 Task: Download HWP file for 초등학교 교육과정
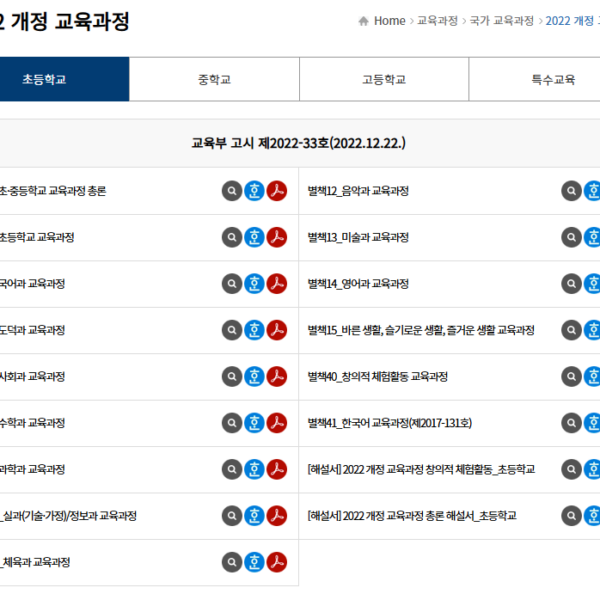[x=254, y=237]
